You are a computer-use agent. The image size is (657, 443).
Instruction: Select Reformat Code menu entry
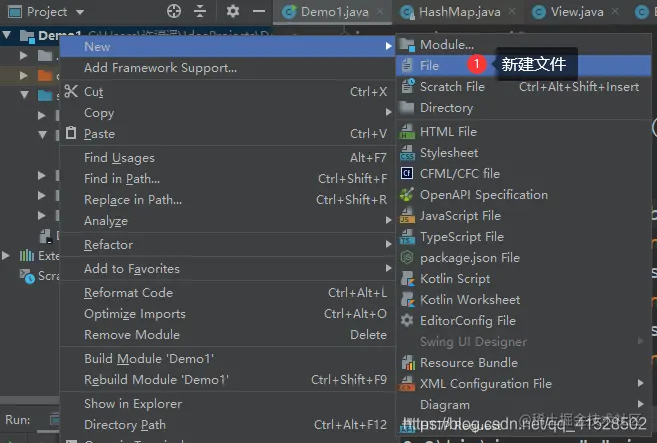[228, 293]
